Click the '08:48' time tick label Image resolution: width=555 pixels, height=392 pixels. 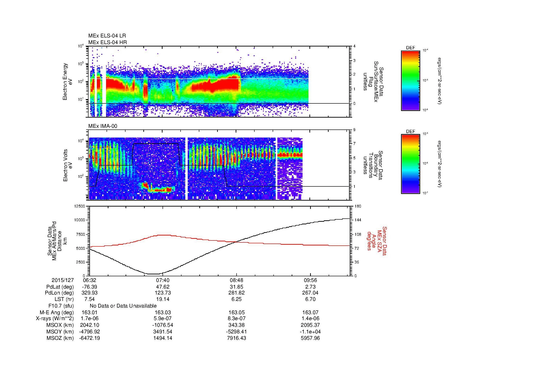236,280
